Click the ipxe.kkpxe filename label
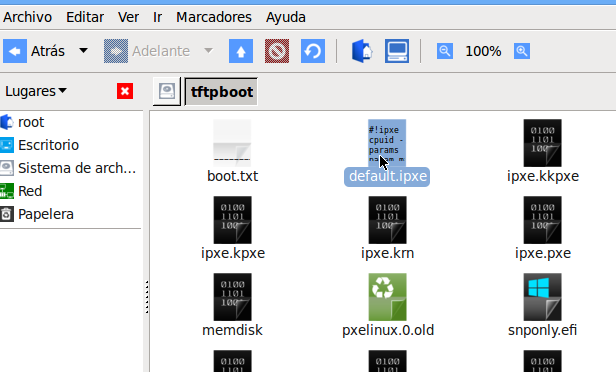The width and height of the screenshot is (616, 372). (x=543, y=176)
